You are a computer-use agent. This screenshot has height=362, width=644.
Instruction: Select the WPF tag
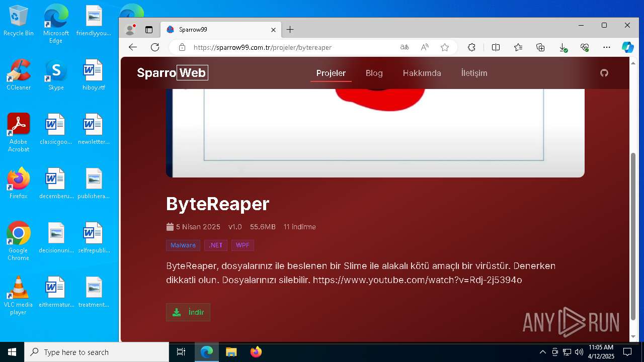[x=243, y=245]
